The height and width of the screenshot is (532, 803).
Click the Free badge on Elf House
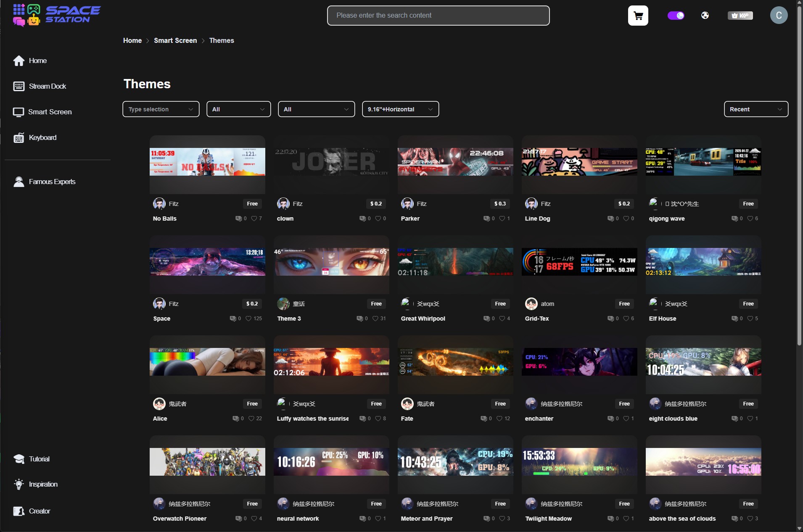[x=748, y=304]
